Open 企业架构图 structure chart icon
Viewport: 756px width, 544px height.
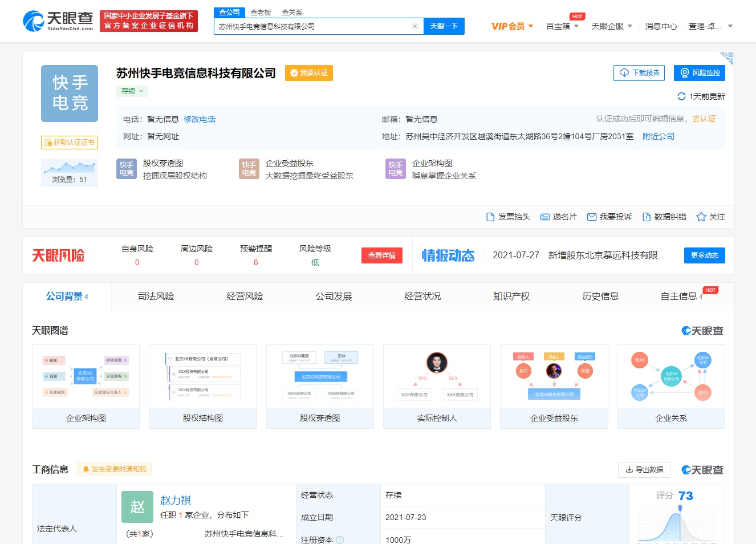pos(396,169)
